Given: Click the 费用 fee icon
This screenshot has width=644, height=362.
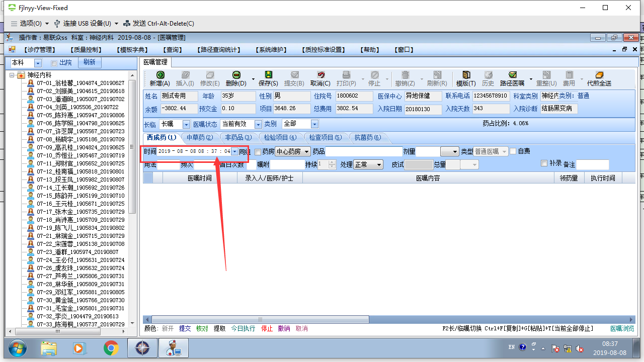Looking at the screenshot, I should click(x=569, y=75).
